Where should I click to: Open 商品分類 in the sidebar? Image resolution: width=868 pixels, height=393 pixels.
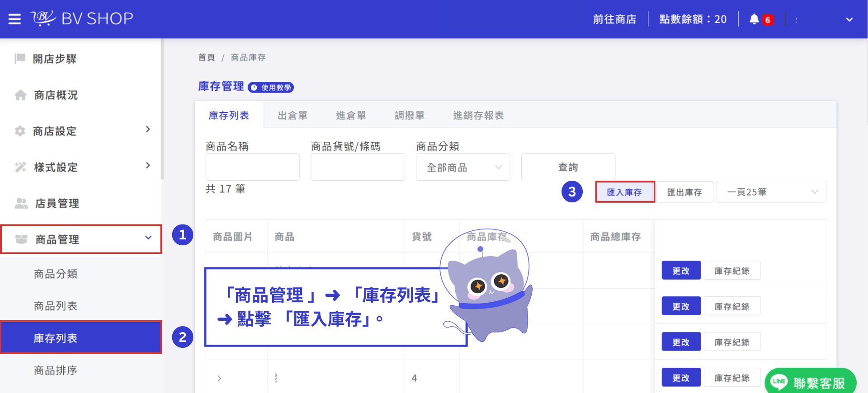pyautogui.click(x=56, y=274)
